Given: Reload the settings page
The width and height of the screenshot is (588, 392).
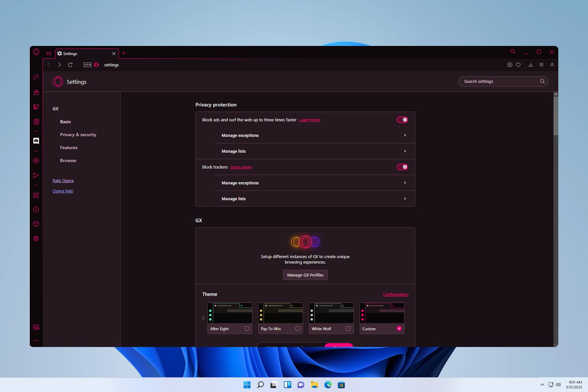Looking at the screenshot, I should [70, 65].
